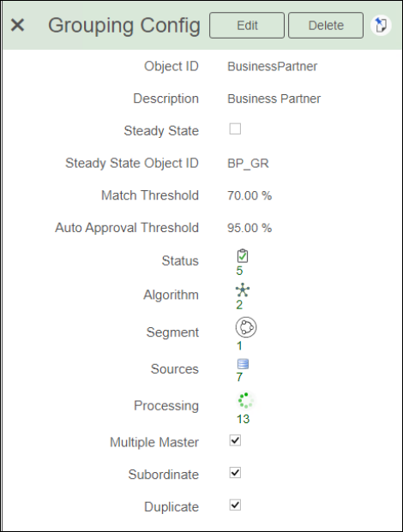Select the BusinessPartner Object ID value
This screenshot has width=403, height=532.
273,67
